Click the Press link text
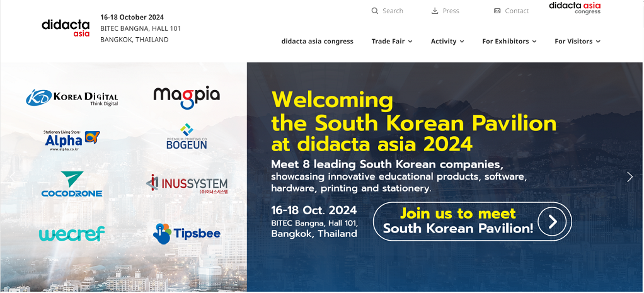The width and height of the screenshot is (644, 293). 451,11
